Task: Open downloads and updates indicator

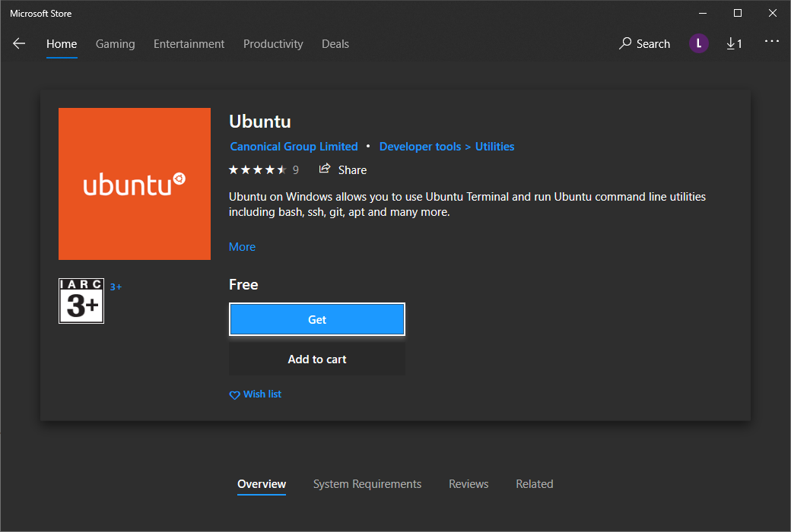Action: [x=734, y=44]
